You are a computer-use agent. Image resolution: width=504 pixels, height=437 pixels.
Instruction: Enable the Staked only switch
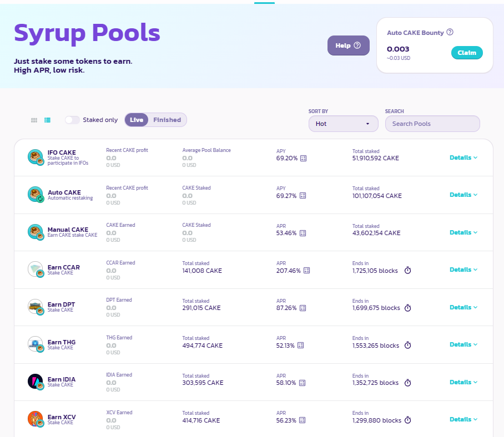[x=72, y=120]
